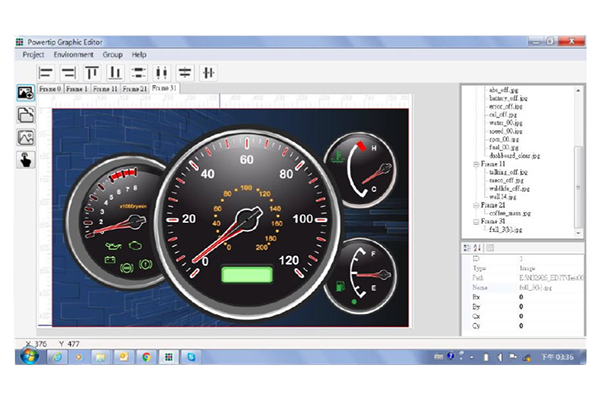Click the volume speaker tray icon
Viewport: 600px width, 400px height.
tap(500, 357)
